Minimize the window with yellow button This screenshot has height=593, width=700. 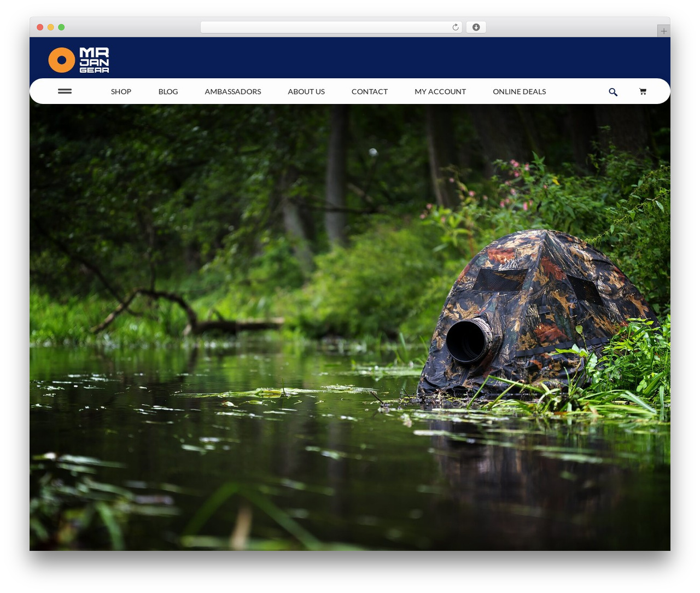tap(50, 27)
